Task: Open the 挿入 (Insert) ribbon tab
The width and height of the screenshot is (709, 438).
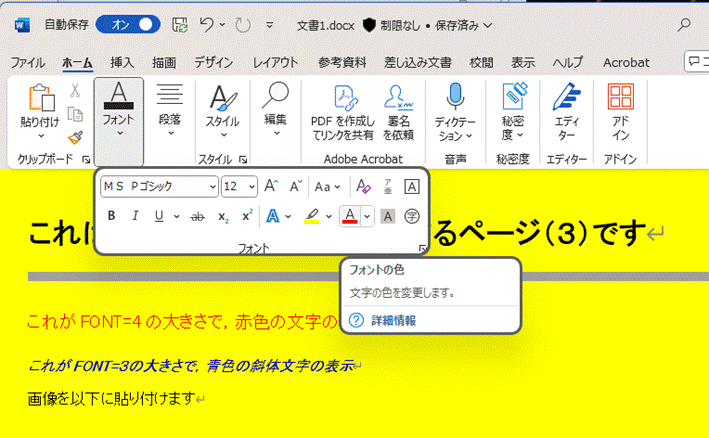Action: pos(122,62)
